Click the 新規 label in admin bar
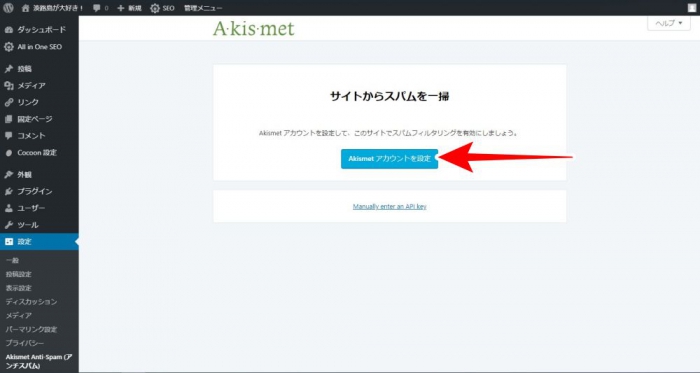The height and width of the screenshot is (373, 700). click(134, 8)
